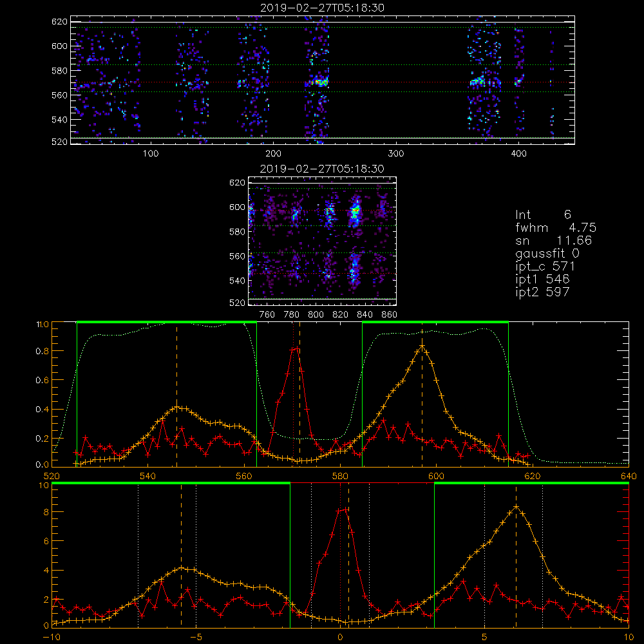Click x-axis label 760 under middle image
Image resolution: width=644 pixels, height=644 pixels.
(x=267, y=315)
